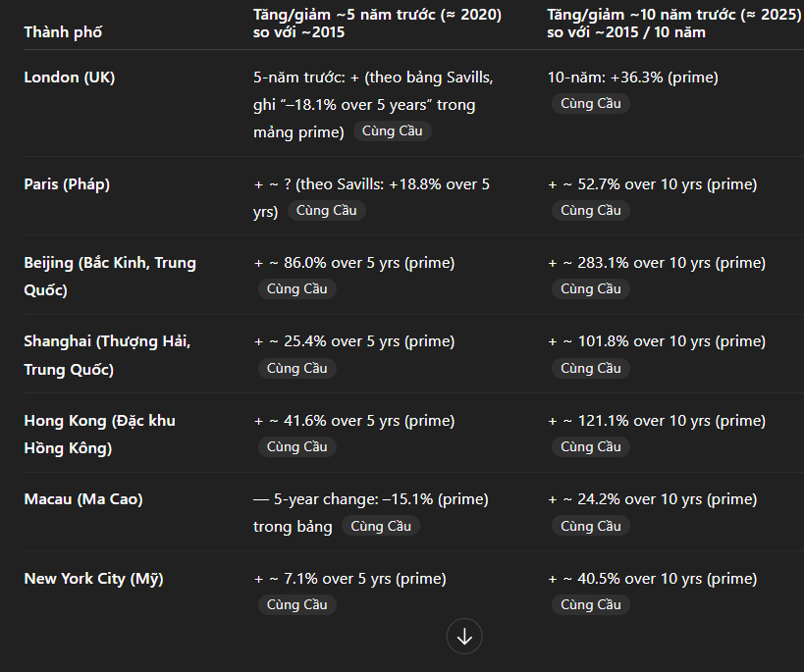Click the Cùng Cầu chip beside Paris +18.8% text

tap(326, 210)
